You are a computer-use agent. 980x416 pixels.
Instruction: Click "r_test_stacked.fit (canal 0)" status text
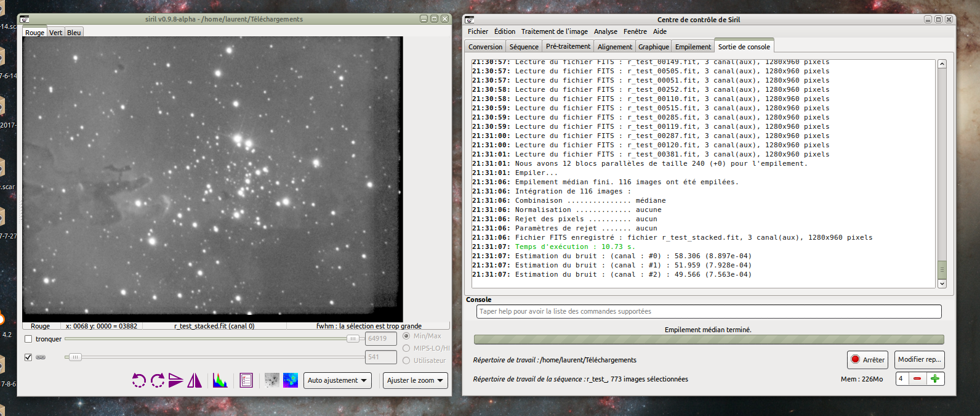coord(214,326)
